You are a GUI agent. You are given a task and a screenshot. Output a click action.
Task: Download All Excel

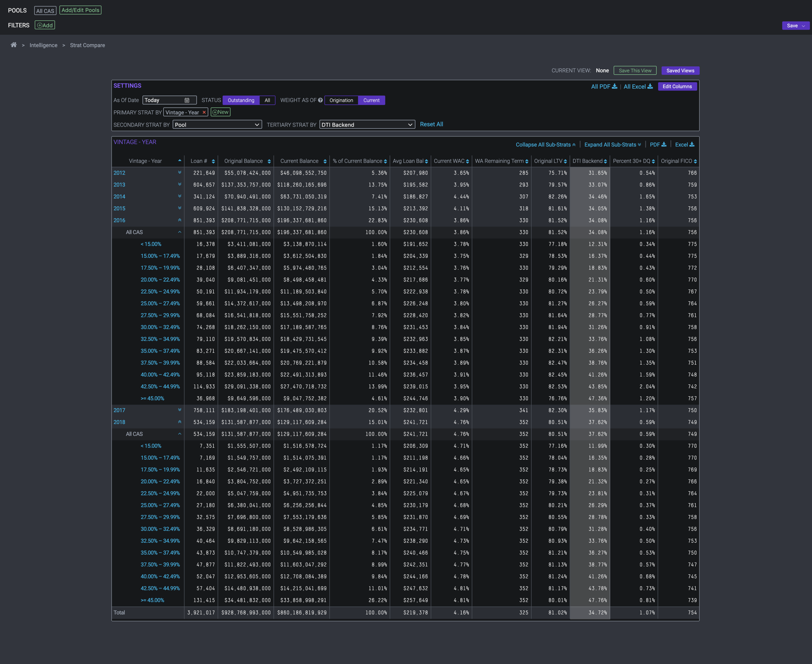[x=638, y=87]
